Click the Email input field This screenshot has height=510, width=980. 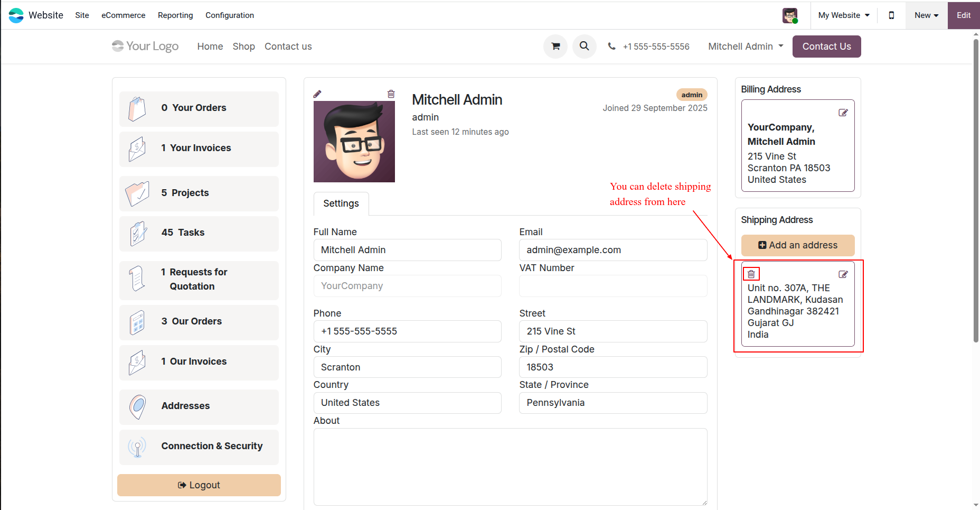(613, 250)
